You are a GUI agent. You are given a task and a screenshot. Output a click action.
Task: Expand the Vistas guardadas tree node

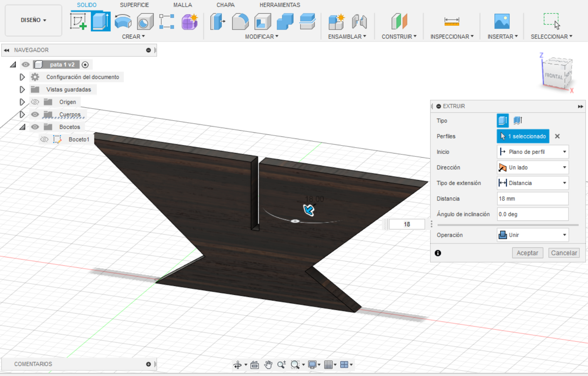click(x=22, y=89)
